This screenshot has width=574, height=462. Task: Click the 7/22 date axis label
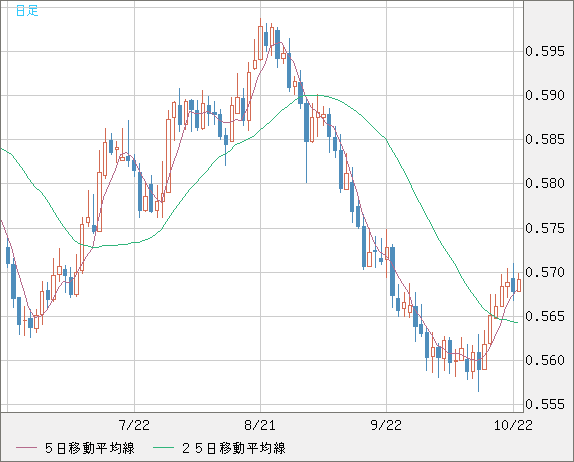pyautogui.click(x=134, y=425)
